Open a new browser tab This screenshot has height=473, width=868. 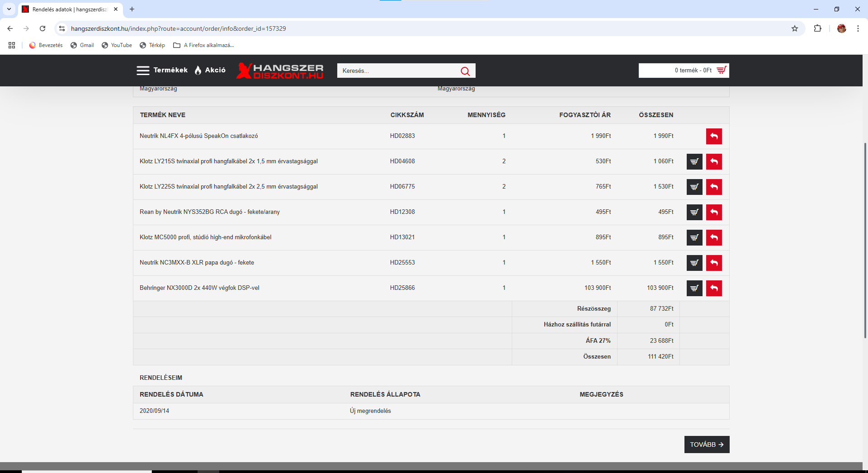tap(132, 9)
